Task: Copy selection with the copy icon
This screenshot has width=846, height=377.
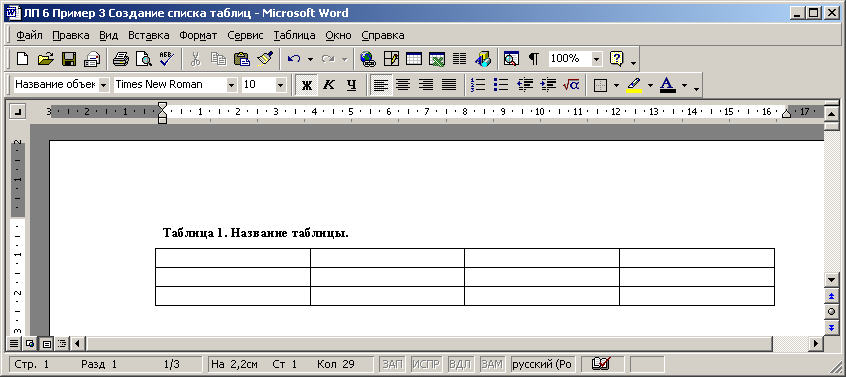Action: [219, 58]
